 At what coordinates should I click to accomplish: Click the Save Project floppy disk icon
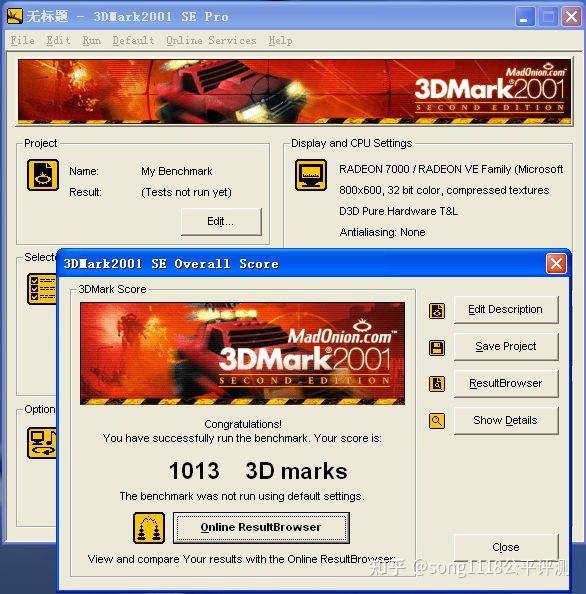pyautogui.click(x=437, y=348)
